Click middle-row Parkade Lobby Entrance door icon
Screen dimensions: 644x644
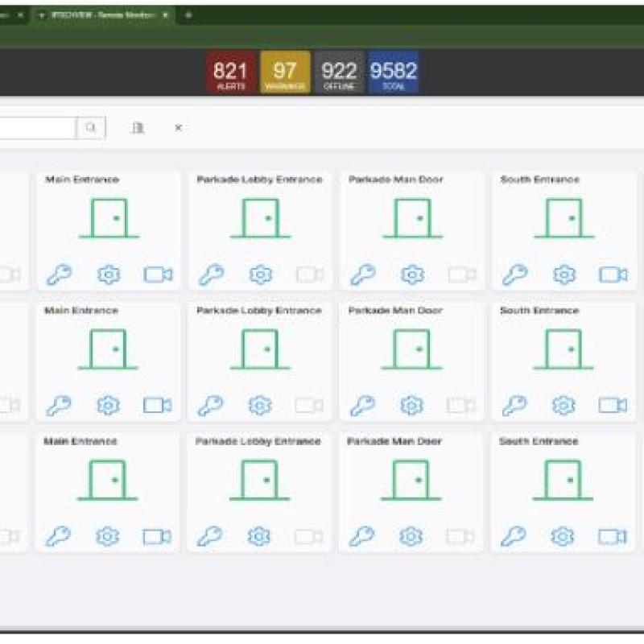(x=259, y=349)
